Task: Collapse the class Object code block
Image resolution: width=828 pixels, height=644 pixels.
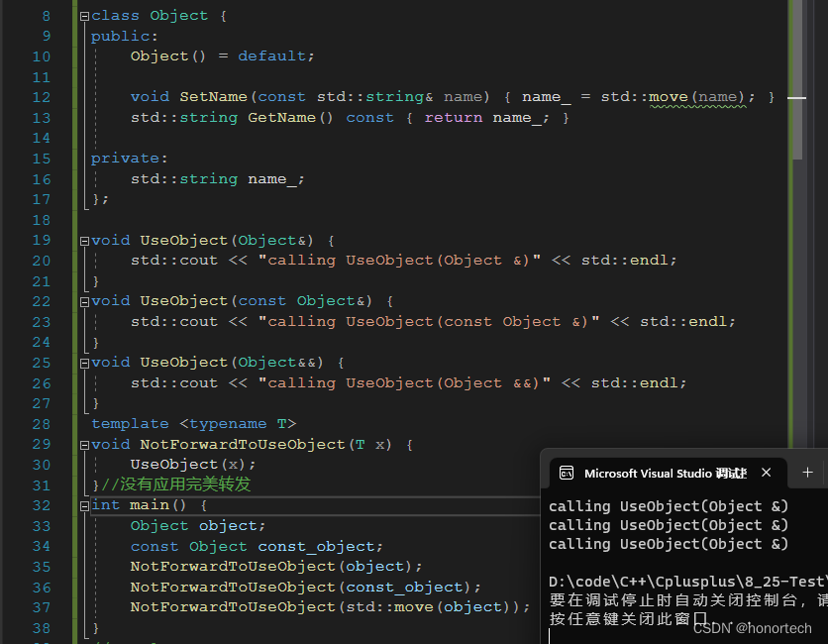Action: pyautogui.click(x=84, y=17)
